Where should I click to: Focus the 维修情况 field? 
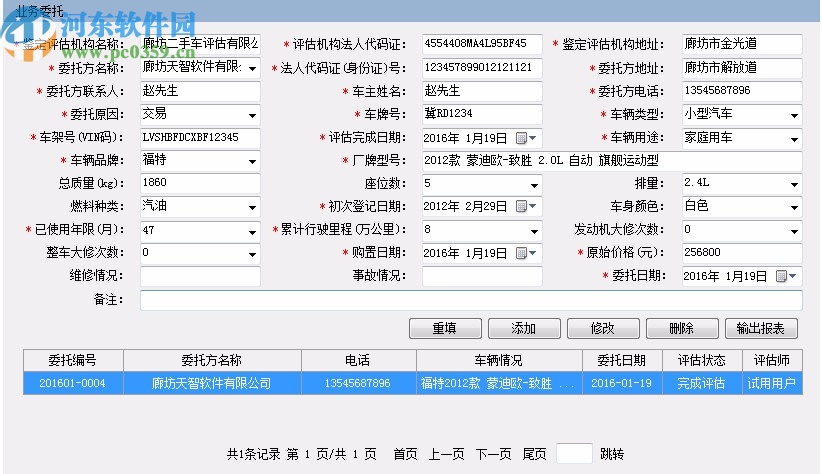tap(200, 276)
